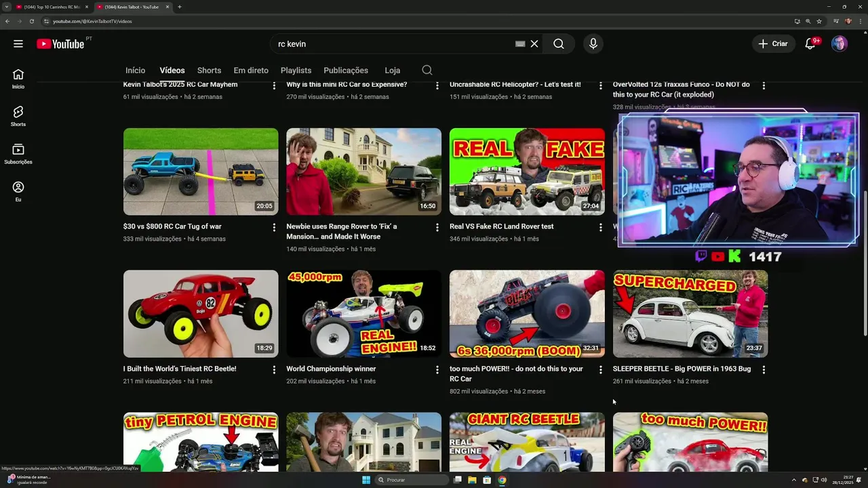This screenshot has height=488, width=868.
Task: Open options for $30 vs $800 RC Car Tug of war
Action: tap(274, 228)
